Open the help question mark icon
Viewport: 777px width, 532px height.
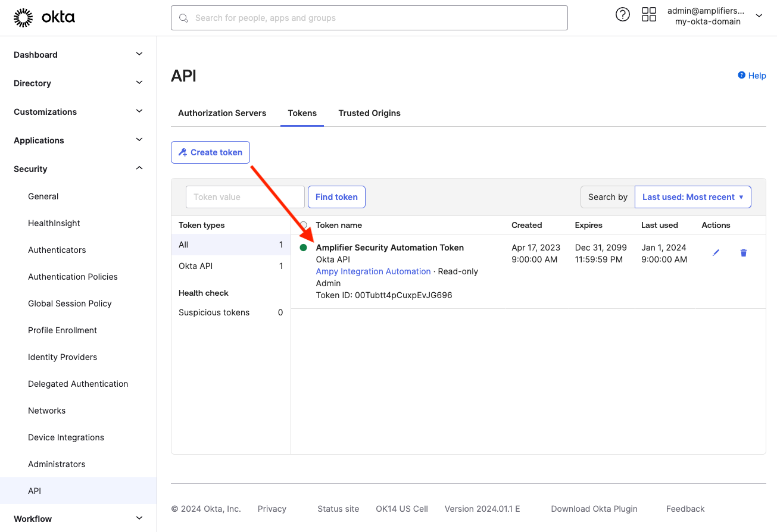[622, 15]
